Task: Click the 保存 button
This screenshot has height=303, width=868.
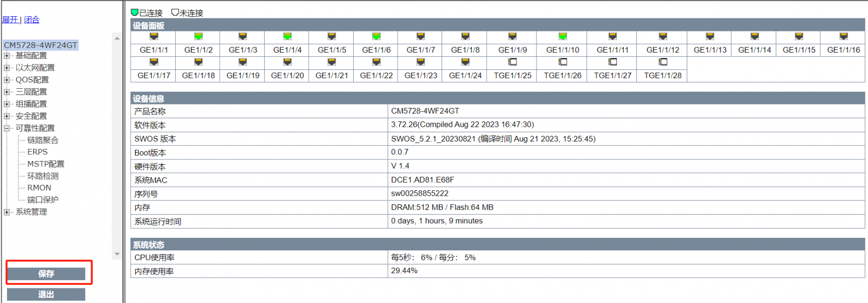Action: point(46,274)
